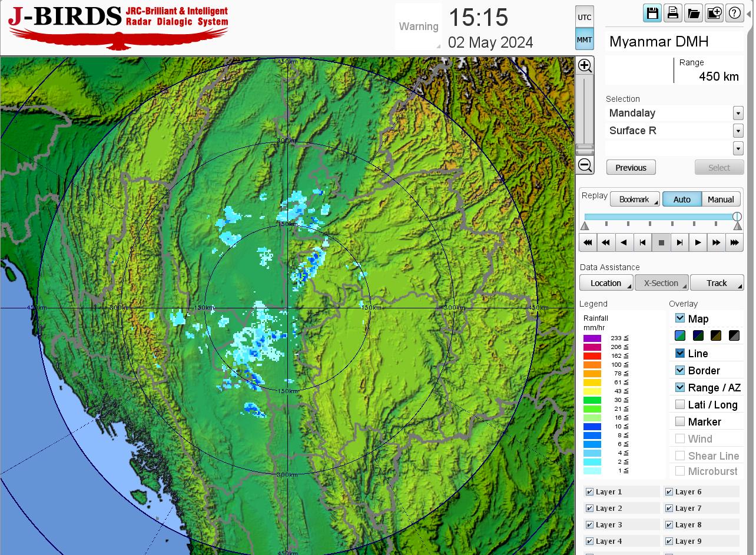
Task: Click the Range 450 km display
Action: coord(708,70)
